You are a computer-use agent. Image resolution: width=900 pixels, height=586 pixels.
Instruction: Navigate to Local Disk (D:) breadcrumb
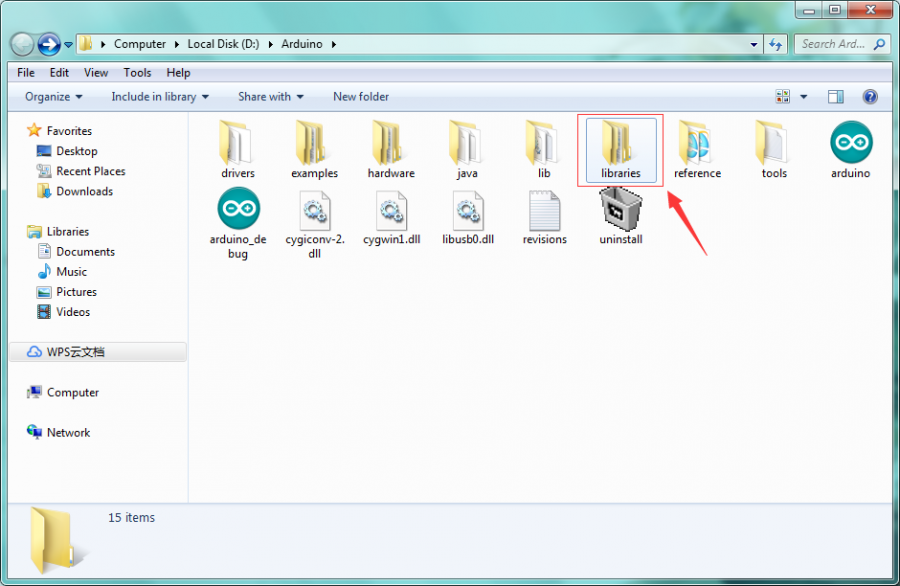[x=222, y=44]
